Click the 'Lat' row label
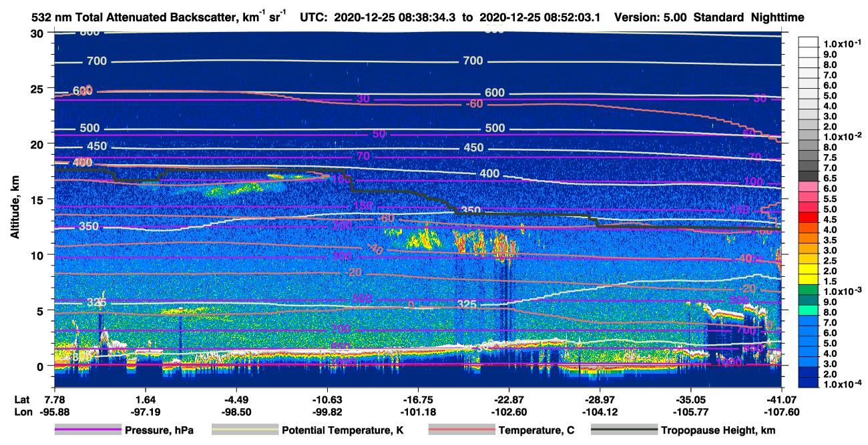 click(x=22, y=399)
